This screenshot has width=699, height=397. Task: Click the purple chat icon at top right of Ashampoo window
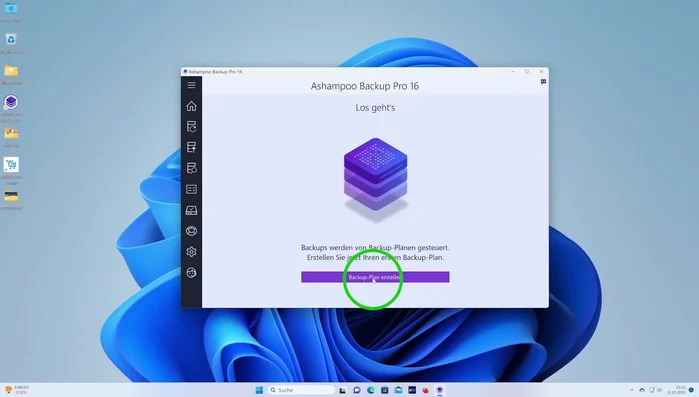(543, 82)
